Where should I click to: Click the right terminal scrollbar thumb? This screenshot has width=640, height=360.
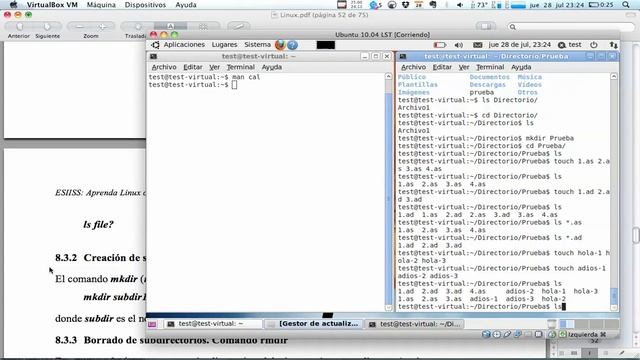(613, 296)
